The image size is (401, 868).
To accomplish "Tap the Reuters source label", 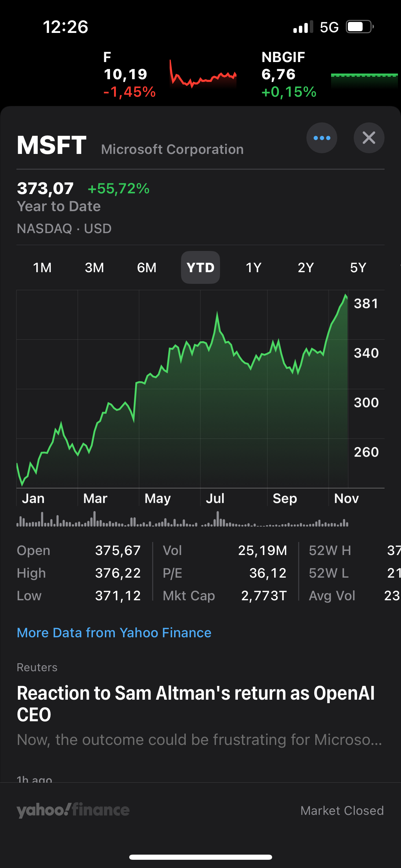I will click(x=37, y=667).
